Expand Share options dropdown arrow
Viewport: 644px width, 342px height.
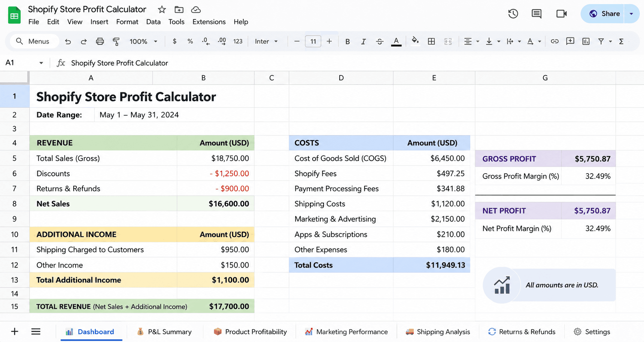[x=632, y=14]
